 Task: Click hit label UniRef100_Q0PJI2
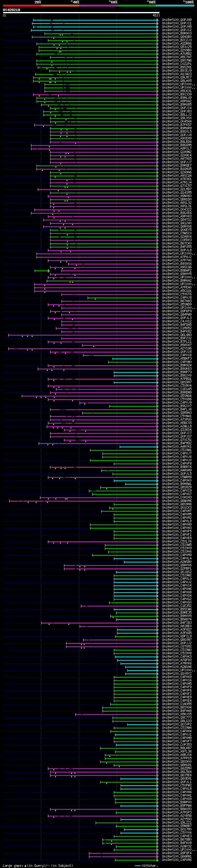177,30
